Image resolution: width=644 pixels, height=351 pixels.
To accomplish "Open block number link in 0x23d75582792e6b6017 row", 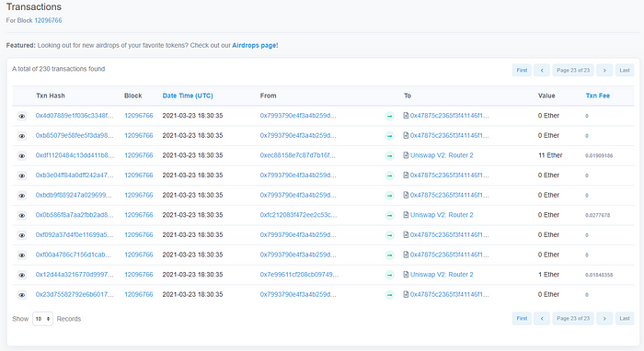I will 138,294.
